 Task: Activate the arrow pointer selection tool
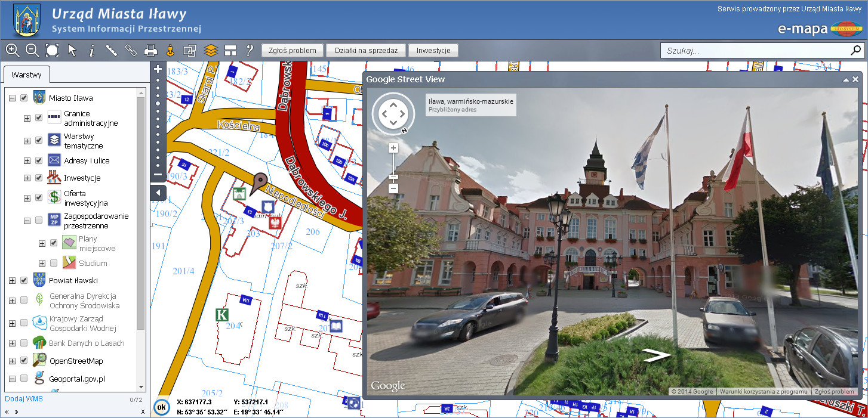72,51
